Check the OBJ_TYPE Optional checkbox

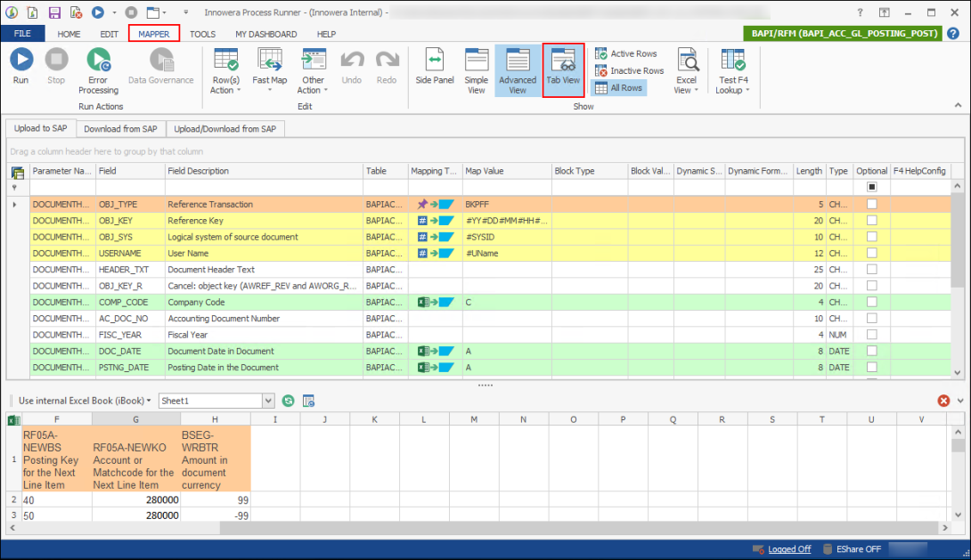[x=871, y=204]
